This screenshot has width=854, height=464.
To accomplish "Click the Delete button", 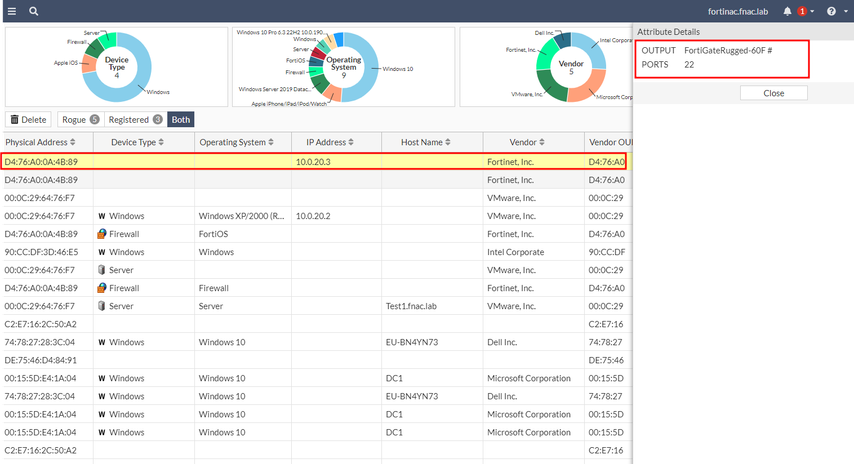I will [x=28, y=119].
